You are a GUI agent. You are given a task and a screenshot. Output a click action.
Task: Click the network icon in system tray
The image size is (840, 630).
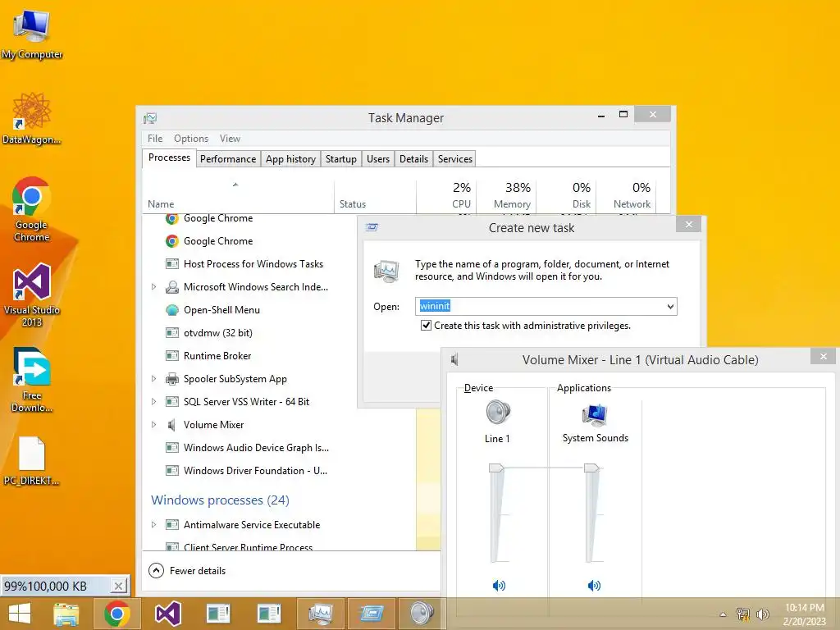click(x=743, y=614)
